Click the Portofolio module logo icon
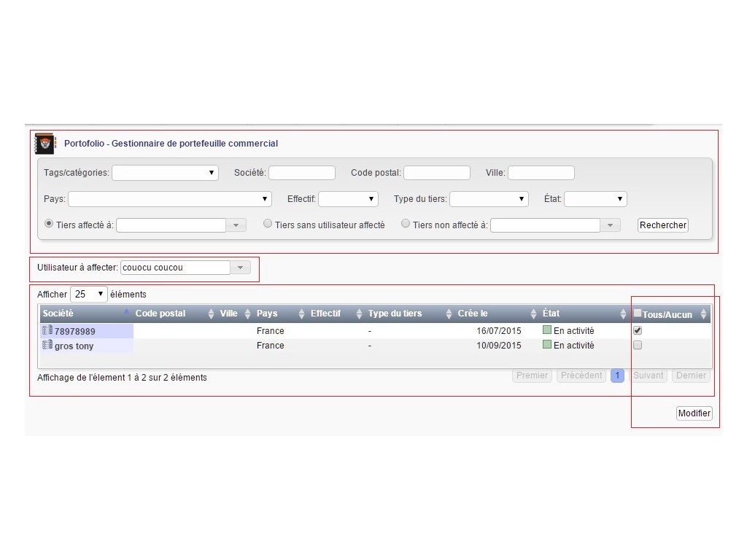Image resolution: width=747 pixels, height=560 pixels. 44,144
